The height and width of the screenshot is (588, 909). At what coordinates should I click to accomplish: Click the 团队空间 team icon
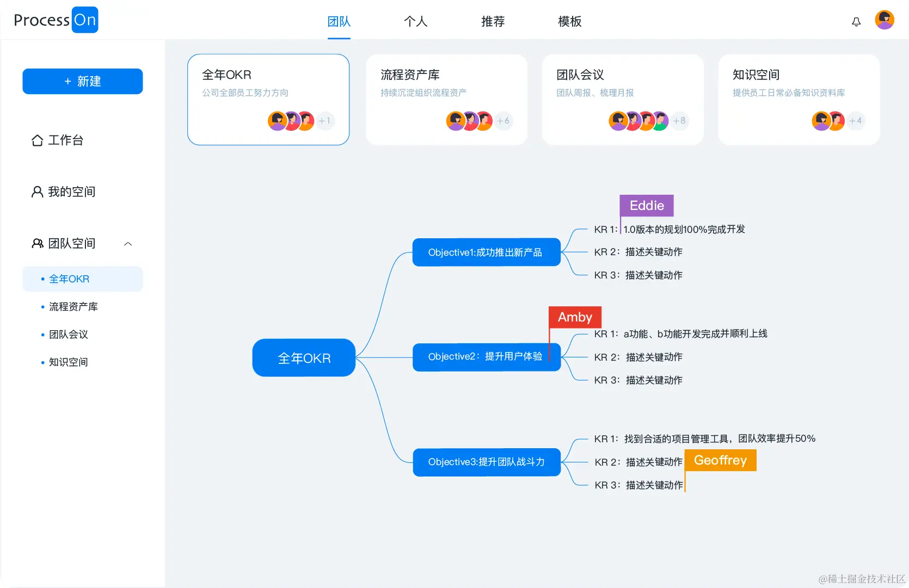[36, 243]
